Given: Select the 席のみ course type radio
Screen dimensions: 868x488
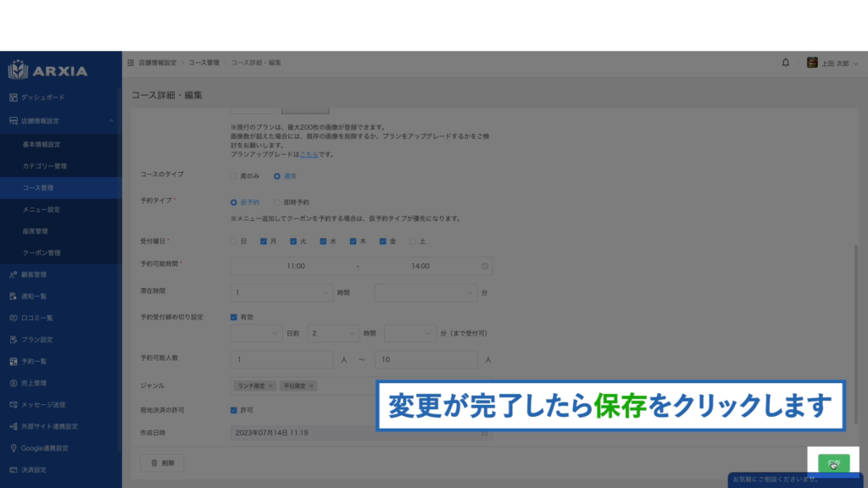Looking at the screenshot, I should (235, 176).
